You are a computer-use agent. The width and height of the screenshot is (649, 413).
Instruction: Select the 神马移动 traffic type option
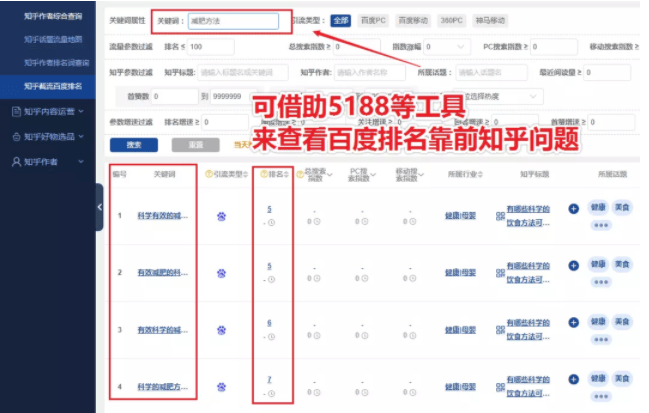[x=490, y=20]
